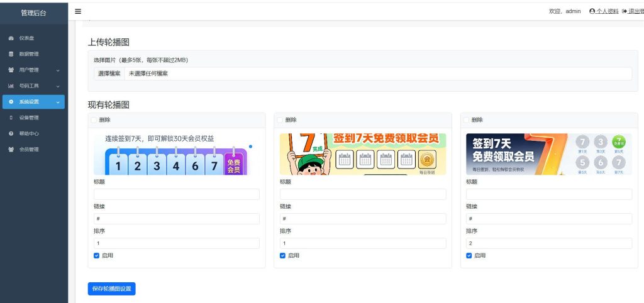
Task: Click the database icon beside 数据管理
Action: (11, 54)
